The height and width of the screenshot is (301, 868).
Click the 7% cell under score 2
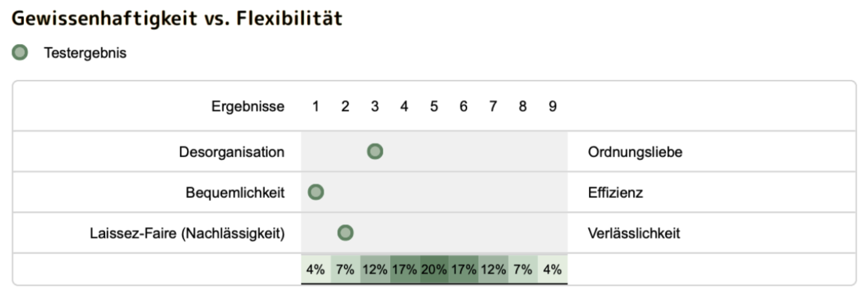tap(345, 269)
